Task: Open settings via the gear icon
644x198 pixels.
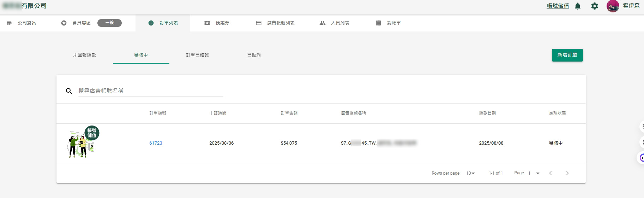Action: 595,6
